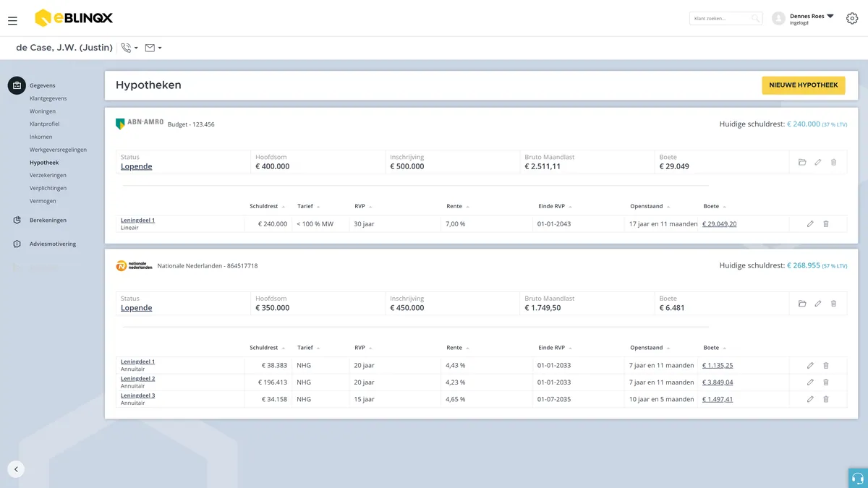Delete the loan part with Schuldrest € 38.383
The height and width of the screenshot is (488, 868).
(x=826, y=366)
